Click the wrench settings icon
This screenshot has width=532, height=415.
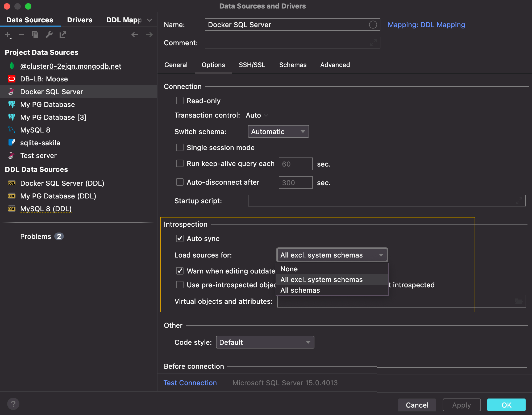coord(49,35)
